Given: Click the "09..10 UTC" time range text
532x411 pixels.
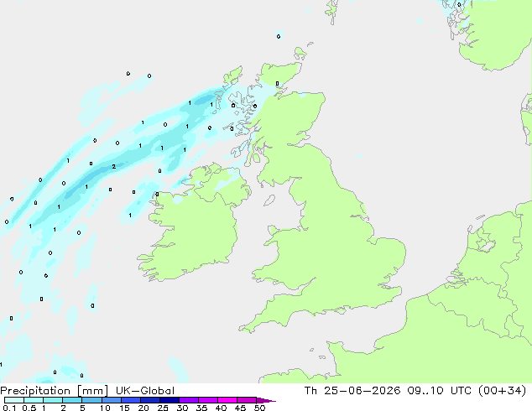Looking at the screenshot, I should tap(439, 391).
